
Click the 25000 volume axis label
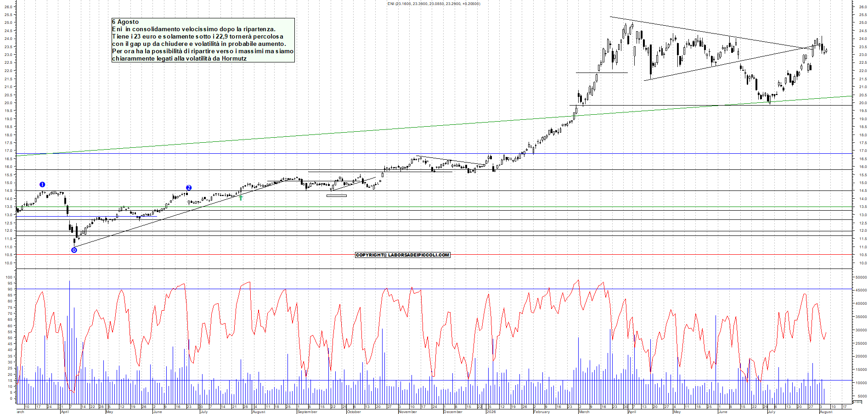pyautogui.click(x=861, y=343)
